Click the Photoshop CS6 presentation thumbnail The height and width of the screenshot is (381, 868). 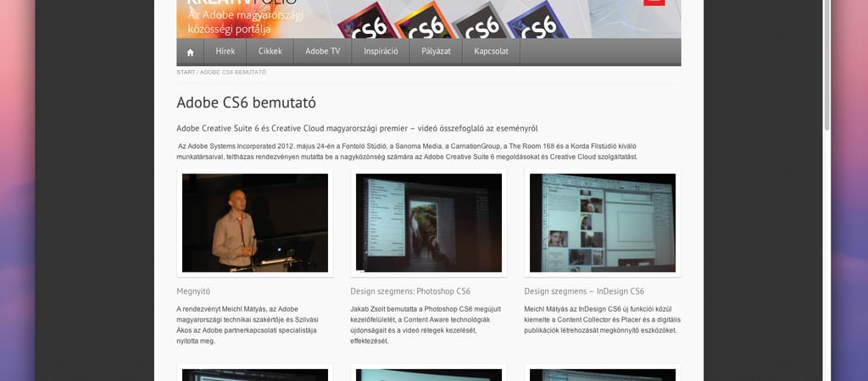coord(428,223)
